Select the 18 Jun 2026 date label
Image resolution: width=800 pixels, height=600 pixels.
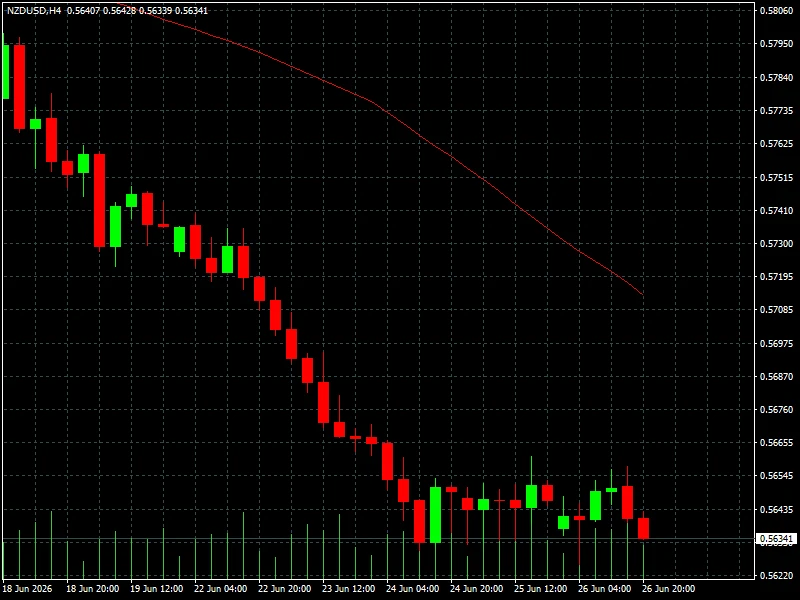[28, 589]
